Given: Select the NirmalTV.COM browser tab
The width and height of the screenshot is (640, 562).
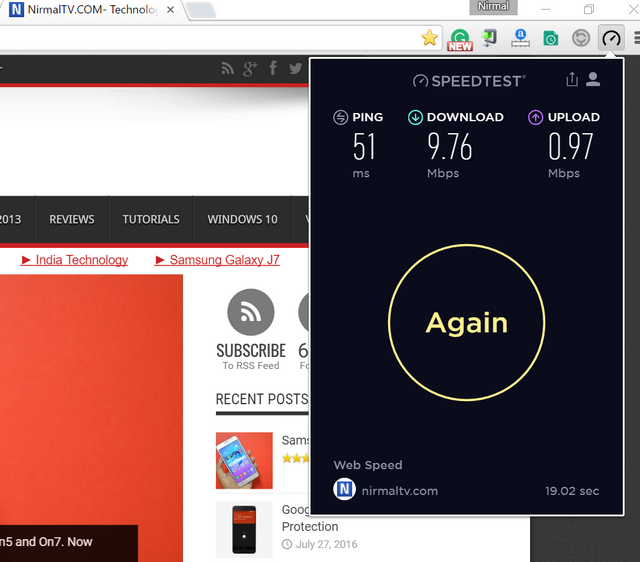Looking at the screenshot, I should coord(92,10).
